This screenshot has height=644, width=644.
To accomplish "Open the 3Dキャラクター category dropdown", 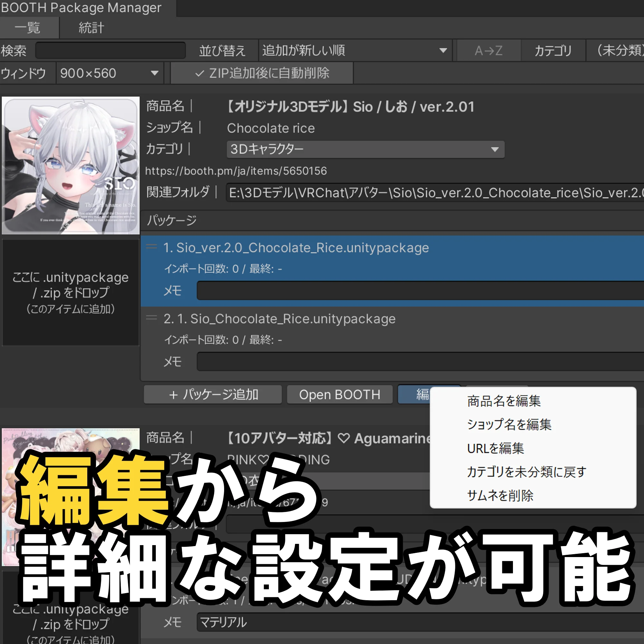I will coord(365,149).
